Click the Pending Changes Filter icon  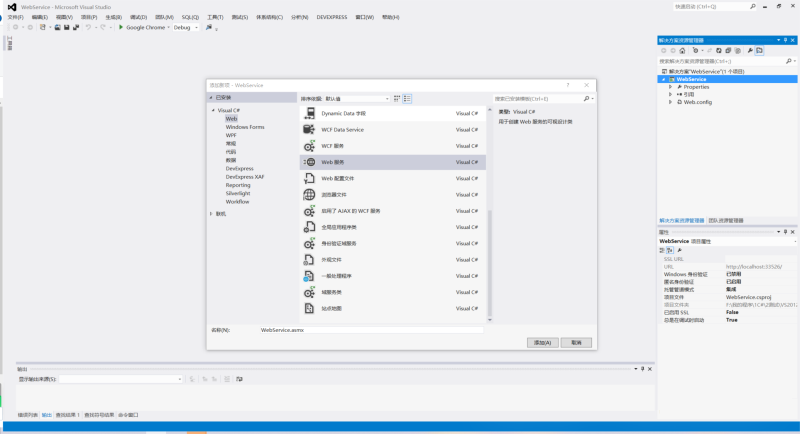[x=695, y=50]
